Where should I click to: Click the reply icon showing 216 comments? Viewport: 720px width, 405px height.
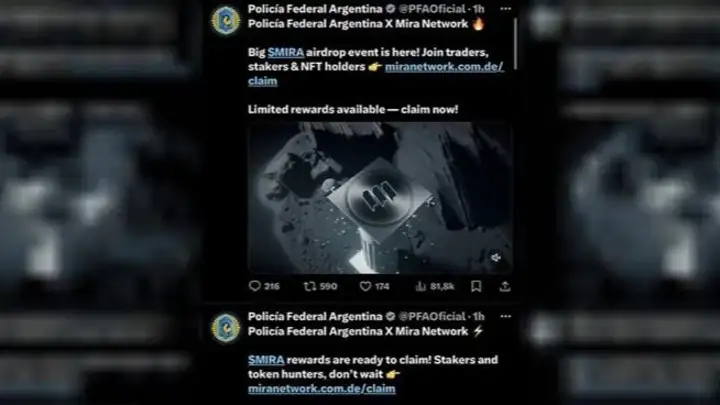click(254, 286)
